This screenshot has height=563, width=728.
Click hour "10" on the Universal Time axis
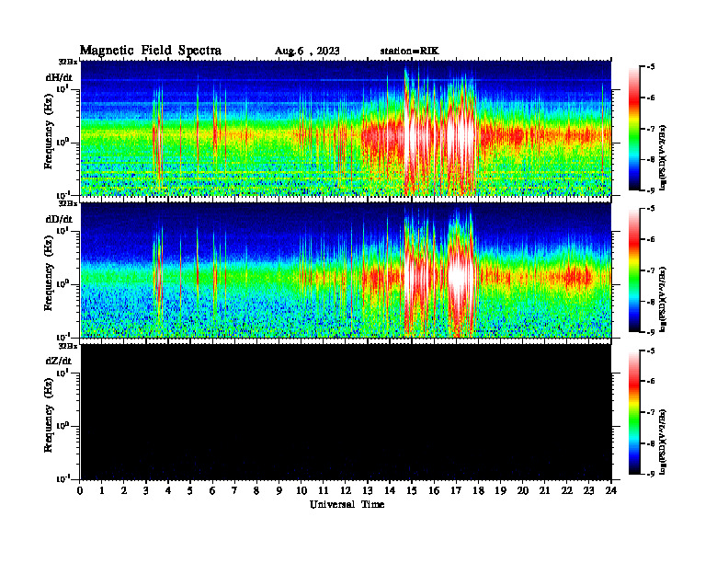301,491
